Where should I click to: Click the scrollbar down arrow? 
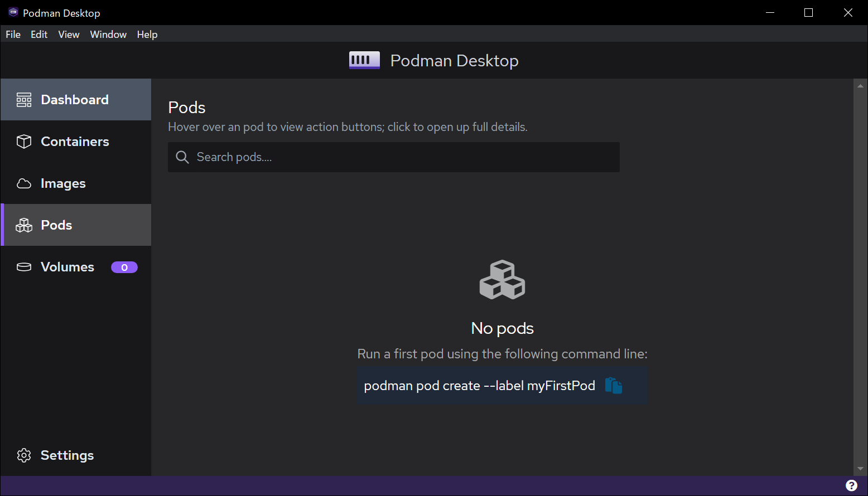[860, 469]
